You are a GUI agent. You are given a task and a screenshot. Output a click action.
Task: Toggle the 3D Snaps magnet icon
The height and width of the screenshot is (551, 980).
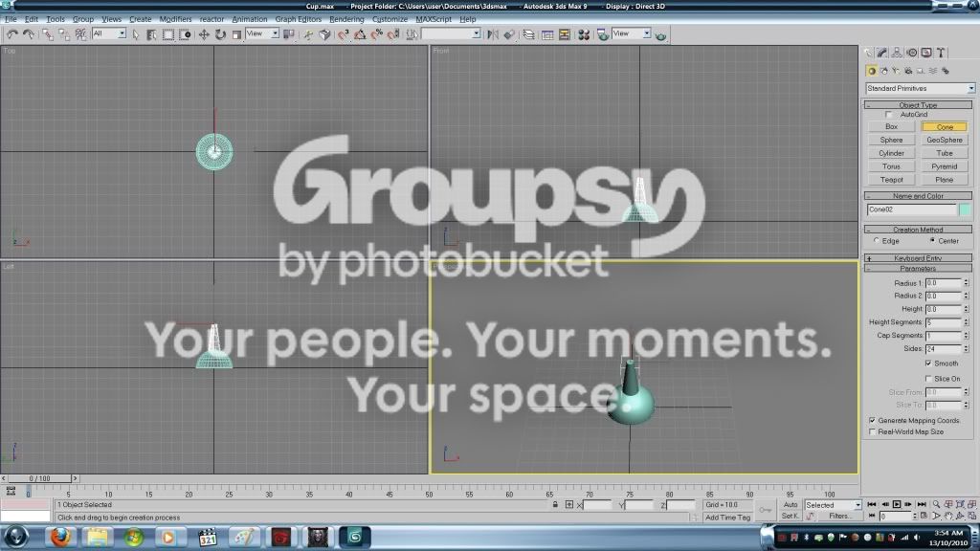coord(344,35)
